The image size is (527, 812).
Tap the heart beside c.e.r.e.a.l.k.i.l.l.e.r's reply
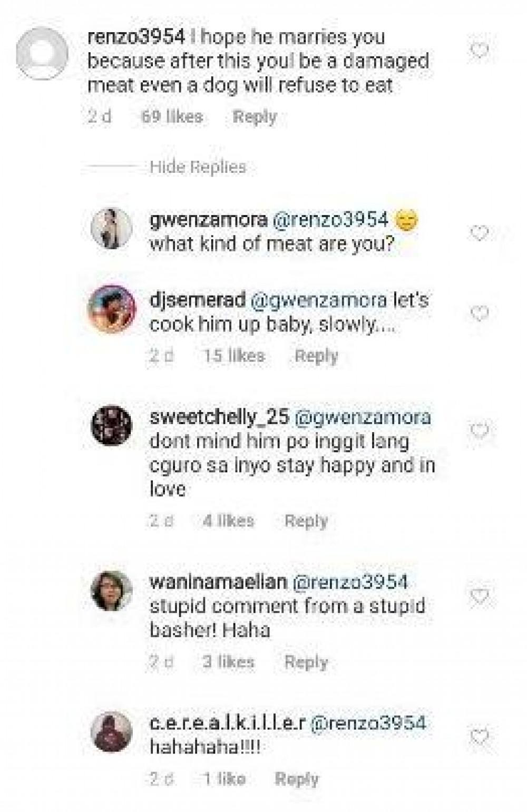[x=479, y=736]
